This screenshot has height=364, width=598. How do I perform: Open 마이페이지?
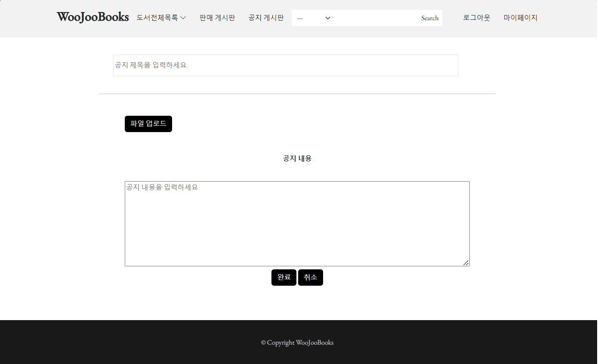(x=521, y=18)
